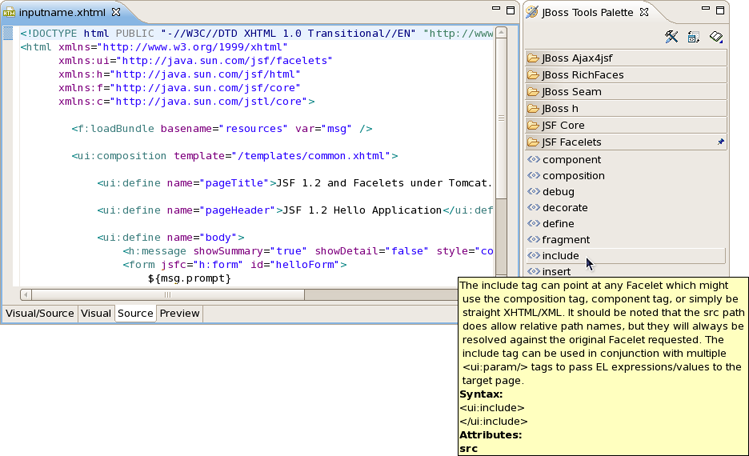Expand the JBoss Seam palette group
The height and width of the screenshot is (456, 749).
click(x=626, y=92)
